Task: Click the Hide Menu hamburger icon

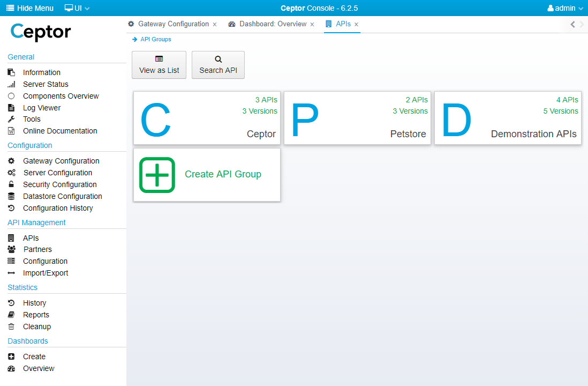Action: click(11, 8)
